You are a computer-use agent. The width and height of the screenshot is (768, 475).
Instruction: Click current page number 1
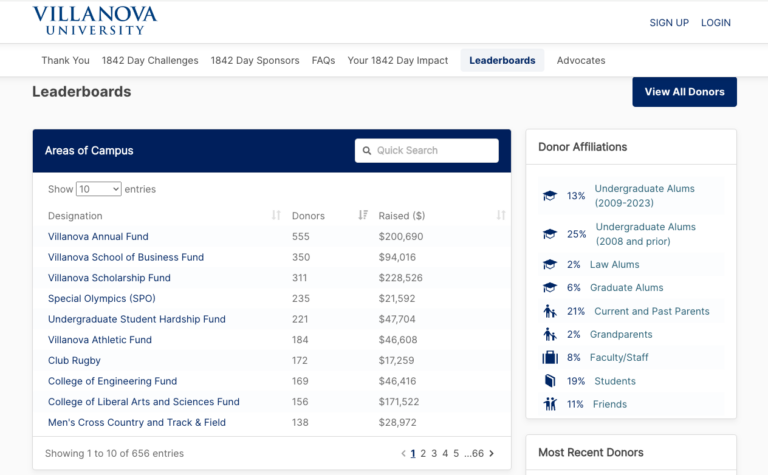(413, 453)
